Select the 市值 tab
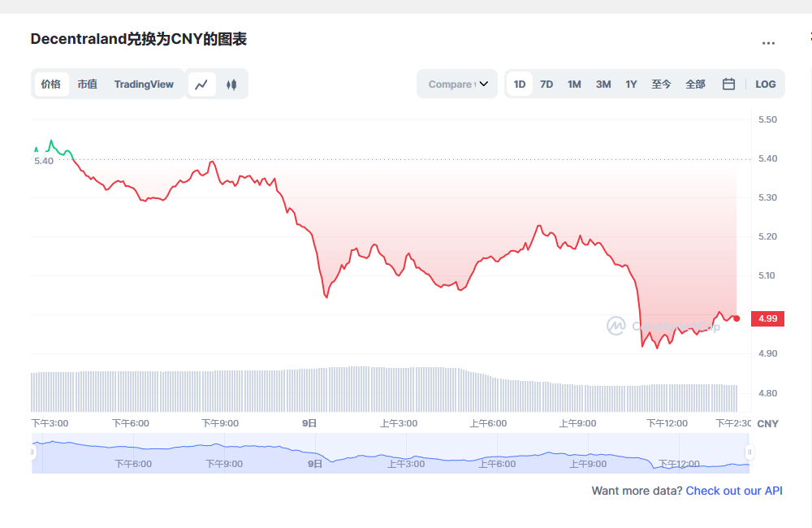The width and height of the screenshot is (812, 528). (x=88, y=84)
